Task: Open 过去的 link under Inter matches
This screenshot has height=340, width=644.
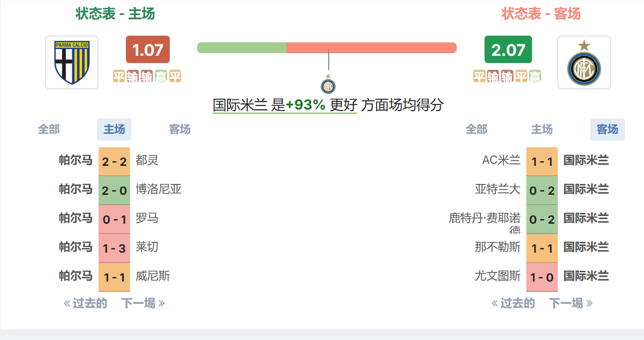Action: pos(513,303)
